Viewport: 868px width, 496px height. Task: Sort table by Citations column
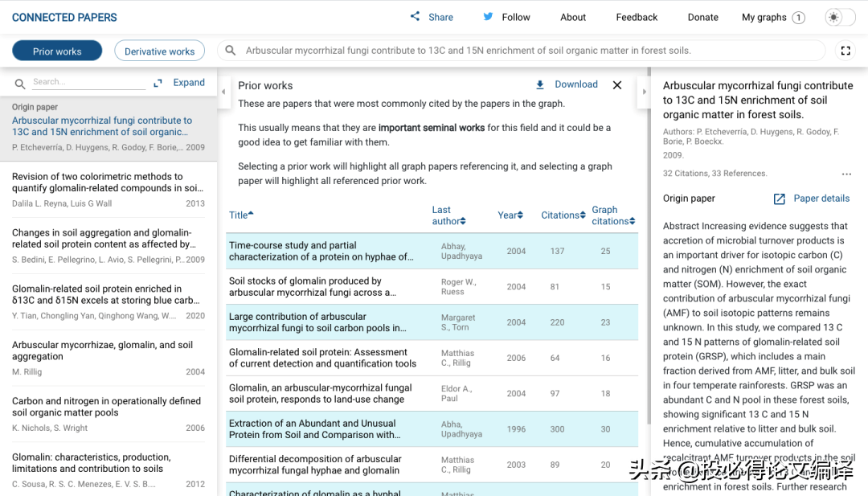pos(563,215)
